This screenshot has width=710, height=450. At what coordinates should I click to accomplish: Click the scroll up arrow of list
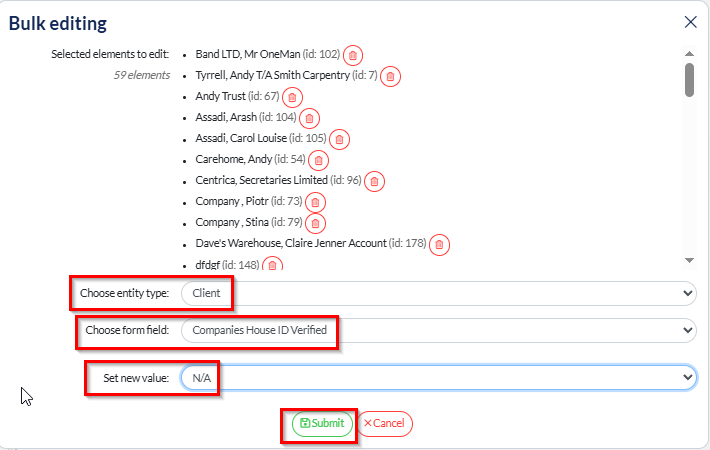tap(689, 54)
